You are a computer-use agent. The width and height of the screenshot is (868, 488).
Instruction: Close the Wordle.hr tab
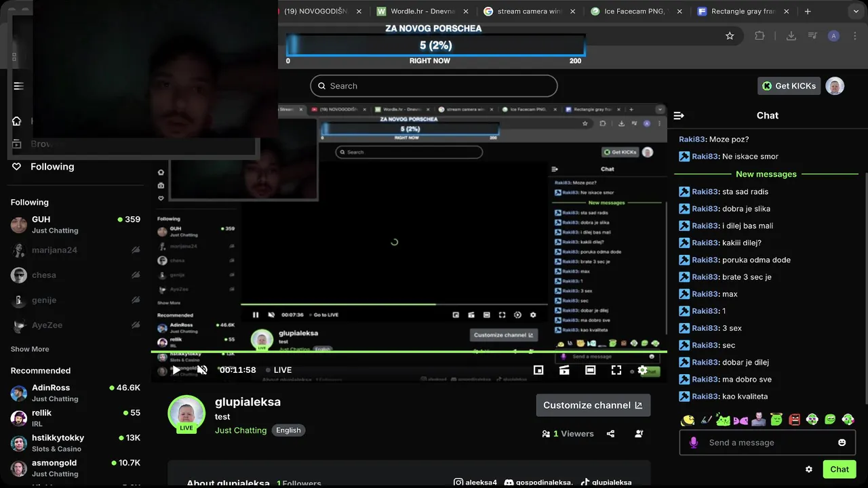click(x=465, y=11)
